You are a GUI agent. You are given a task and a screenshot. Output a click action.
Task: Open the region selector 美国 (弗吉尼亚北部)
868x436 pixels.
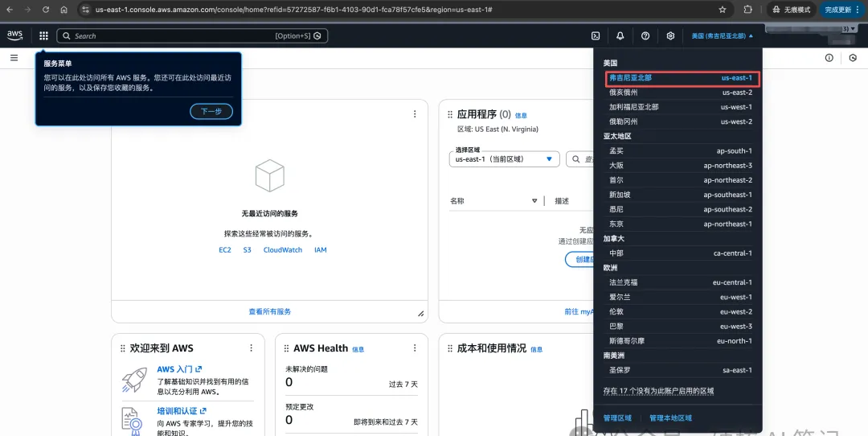(x=722, y=36)
